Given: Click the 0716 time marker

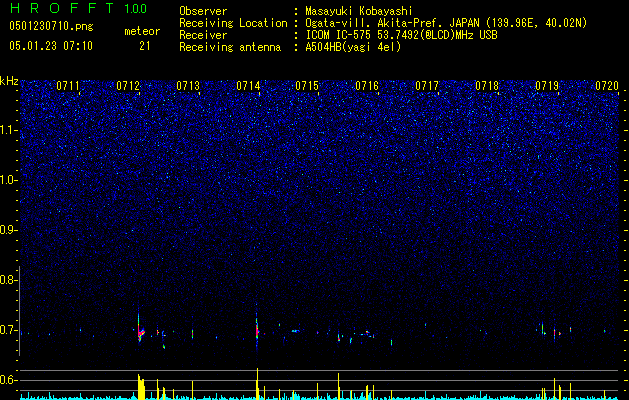Looking at the screenshot, I should tap(367, 85).
